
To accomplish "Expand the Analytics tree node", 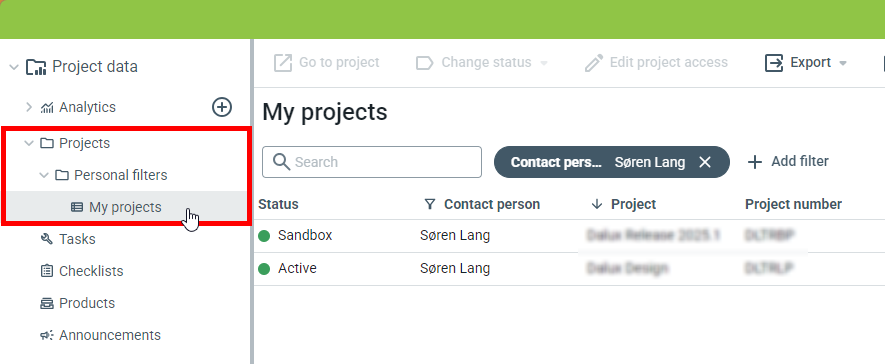I will click(29, 107).
